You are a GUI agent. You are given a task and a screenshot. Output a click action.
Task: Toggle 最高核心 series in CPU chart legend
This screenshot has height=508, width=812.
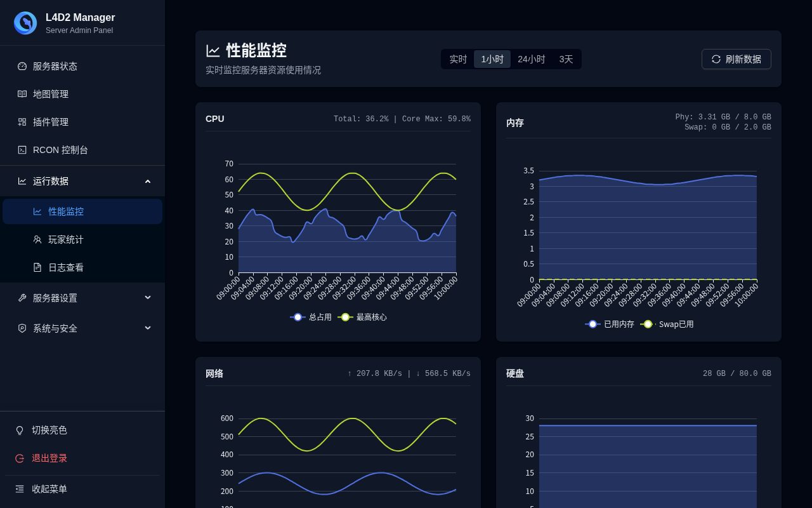click(x=362, y=317)
